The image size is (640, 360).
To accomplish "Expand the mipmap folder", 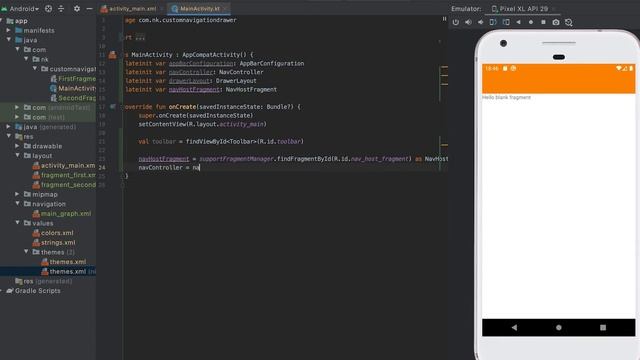I will [x=17, y=194].
